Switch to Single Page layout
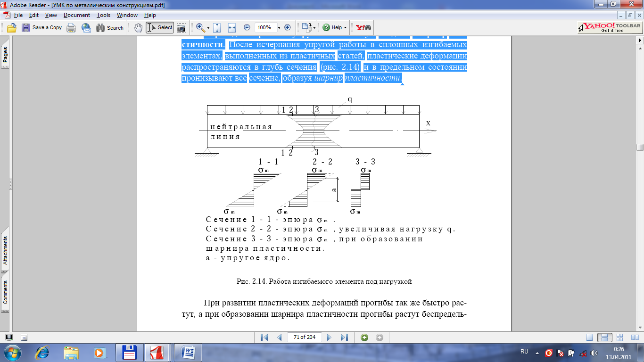 tap(589, 337)
